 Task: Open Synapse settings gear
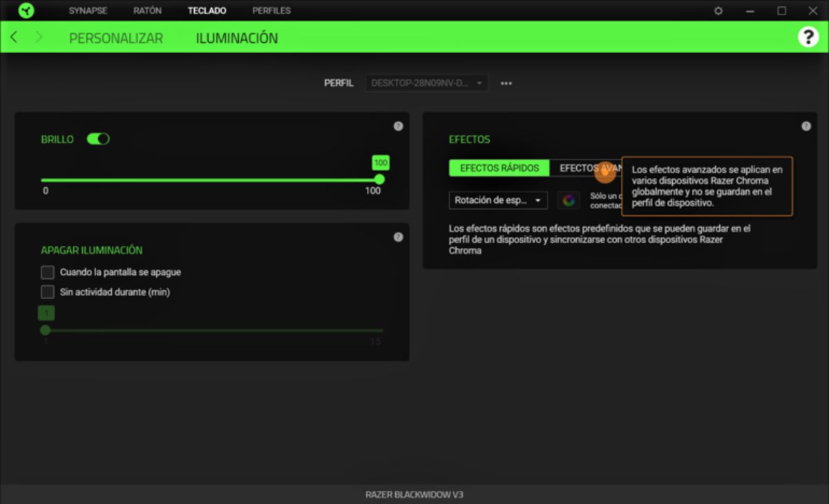(x=718, y=10)
